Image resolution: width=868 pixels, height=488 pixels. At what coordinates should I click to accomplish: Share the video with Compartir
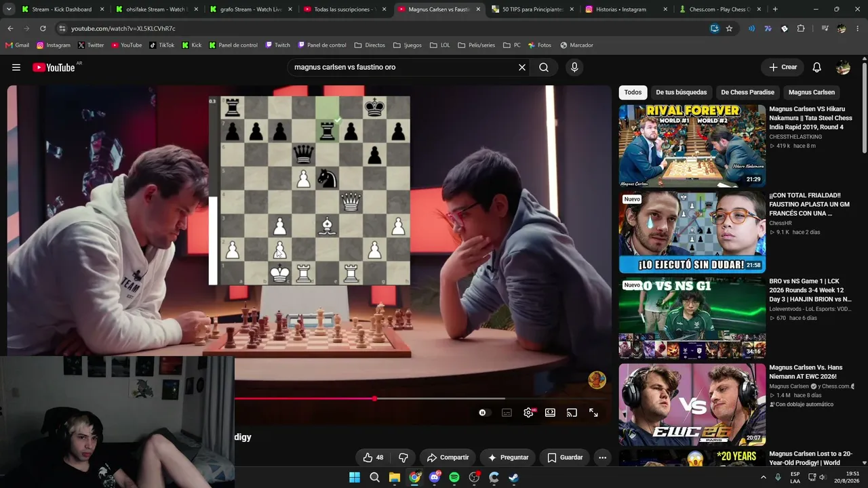click(448, 457)
